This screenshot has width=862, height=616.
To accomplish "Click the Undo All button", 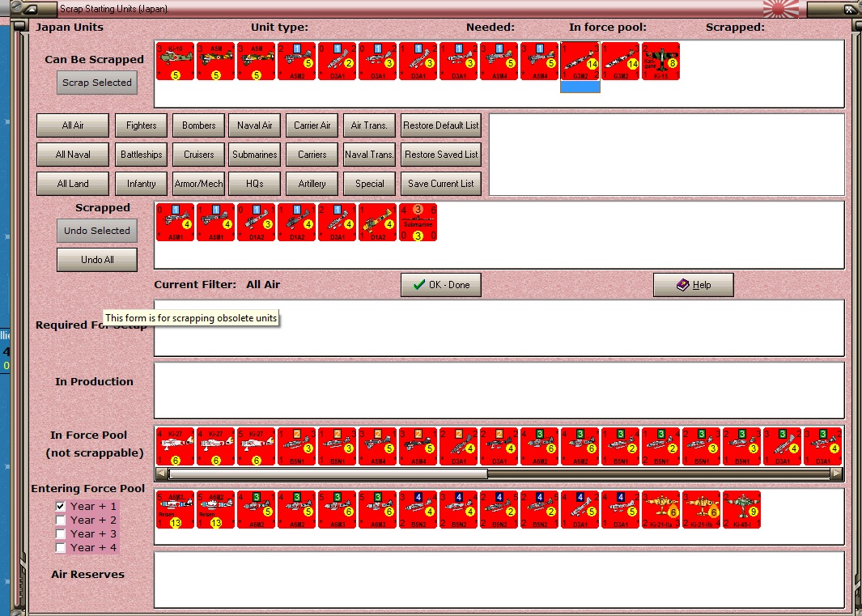I will [97, 260].
